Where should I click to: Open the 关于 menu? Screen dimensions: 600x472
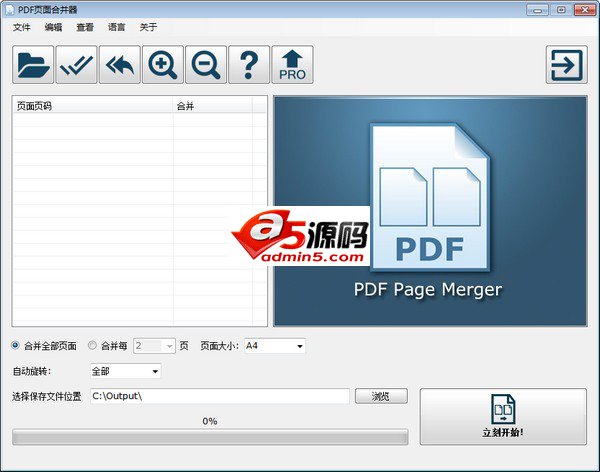tap(148, 27)
